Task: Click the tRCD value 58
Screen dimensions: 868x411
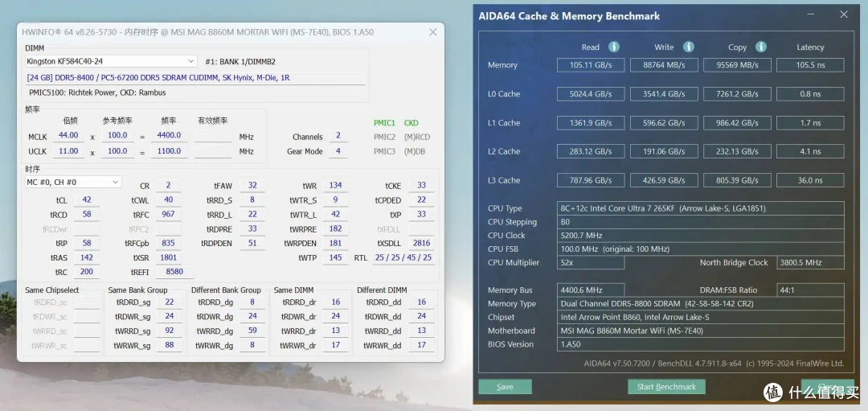Action: [x=87, y=215]
